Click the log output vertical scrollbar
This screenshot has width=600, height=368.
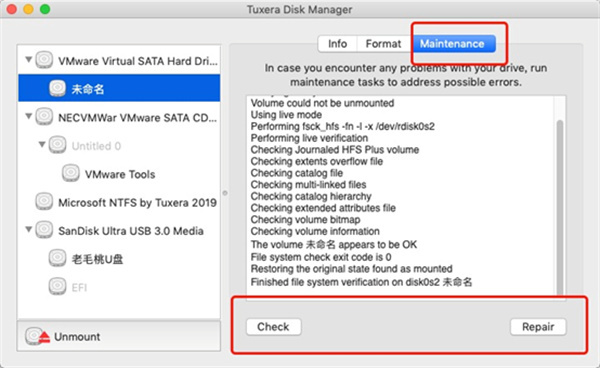pos(560,207)
